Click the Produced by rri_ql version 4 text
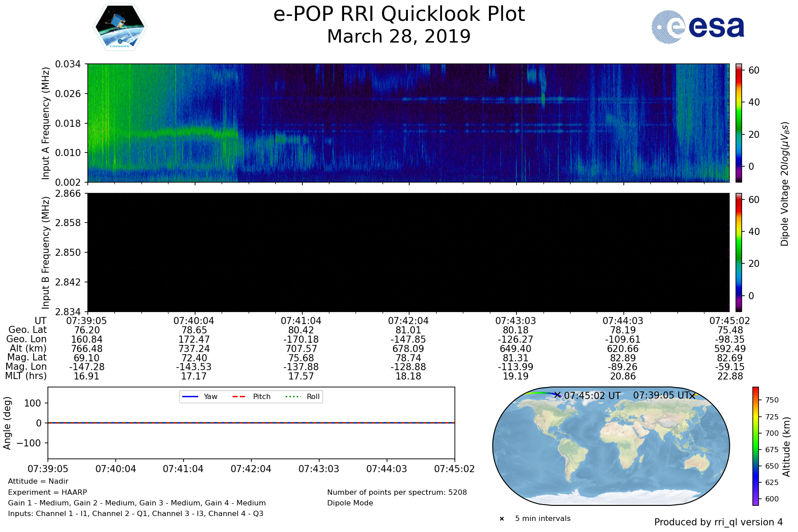This screenshot has height=532, width=798. (718, 522)
